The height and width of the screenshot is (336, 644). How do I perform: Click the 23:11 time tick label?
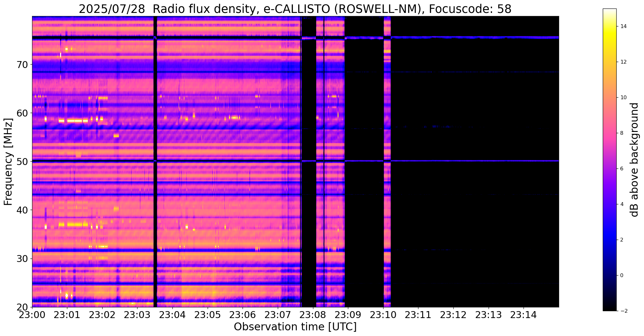click(418, 315)
